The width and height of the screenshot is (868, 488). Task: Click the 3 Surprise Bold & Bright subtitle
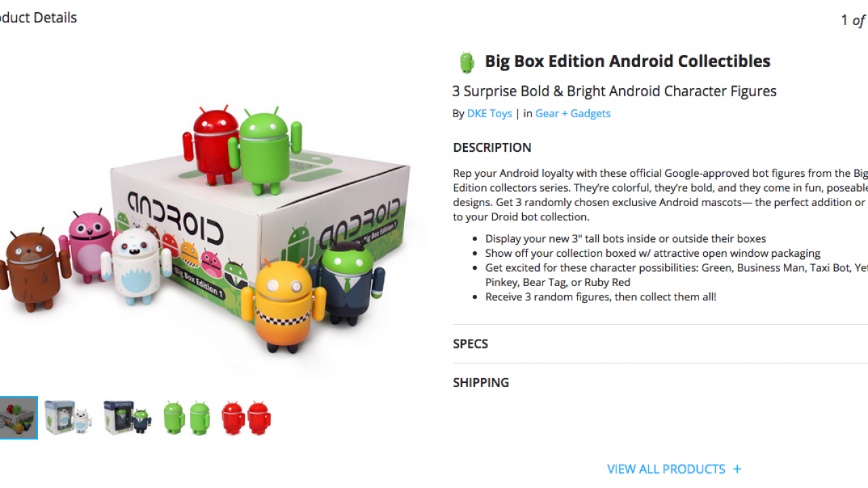[x=614, y=91]
